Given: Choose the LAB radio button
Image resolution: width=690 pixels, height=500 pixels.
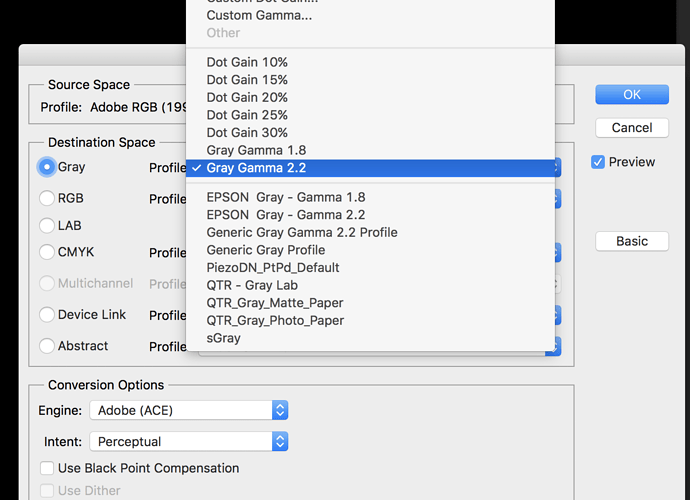Looking at the screenshot, I should pos(47,226).
